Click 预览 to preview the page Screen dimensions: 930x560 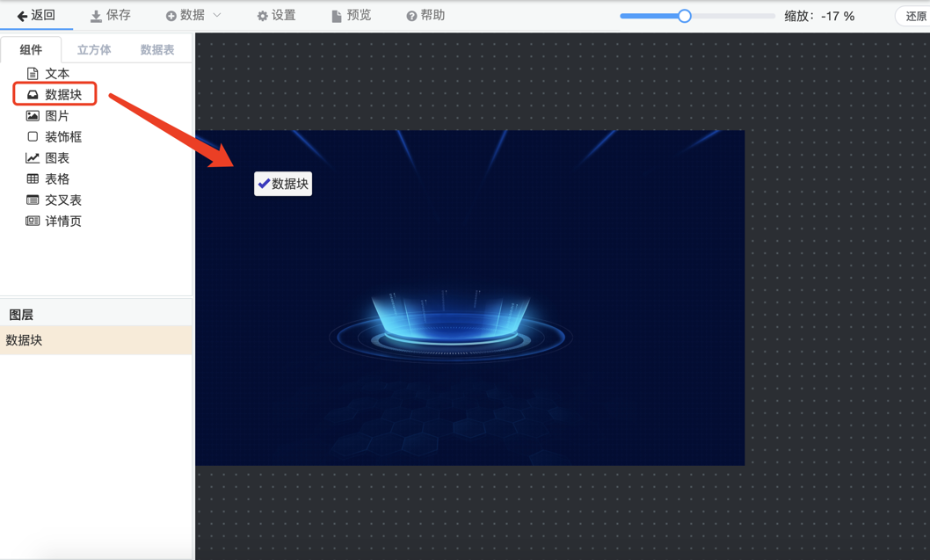[351, 16]
